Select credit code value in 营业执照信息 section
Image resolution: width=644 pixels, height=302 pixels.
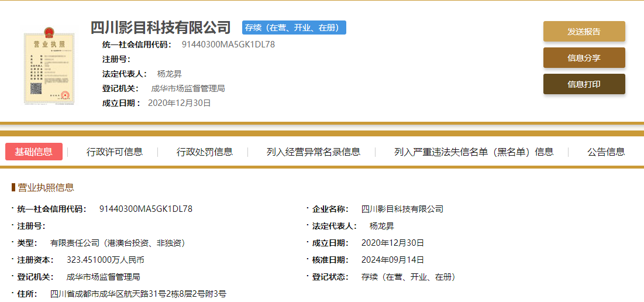click(146, 209)
